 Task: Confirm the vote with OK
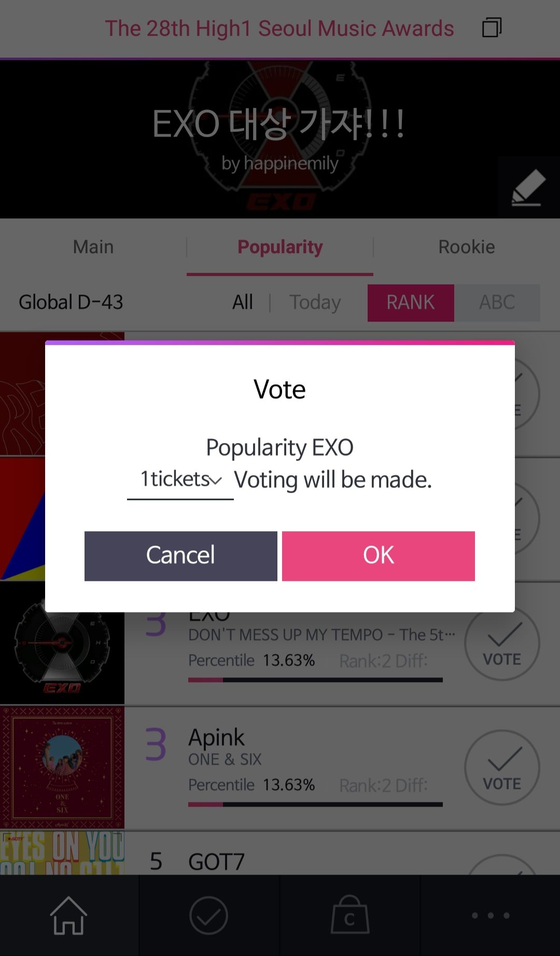click(379, 556)
